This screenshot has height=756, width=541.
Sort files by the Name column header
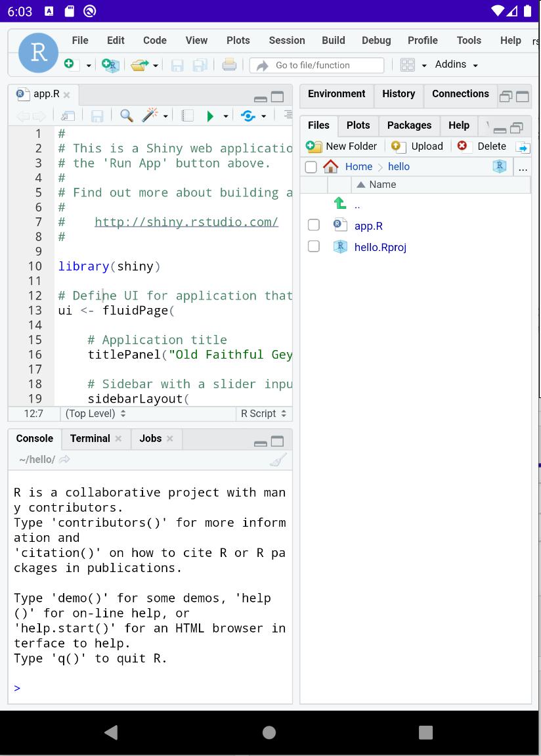click(x=441, y=185)
